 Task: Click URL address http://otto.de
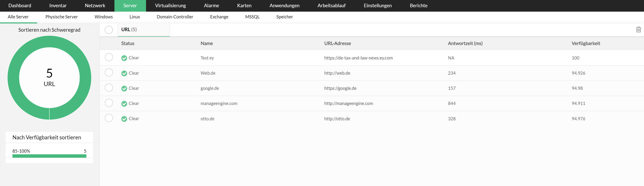click(337, 119)
